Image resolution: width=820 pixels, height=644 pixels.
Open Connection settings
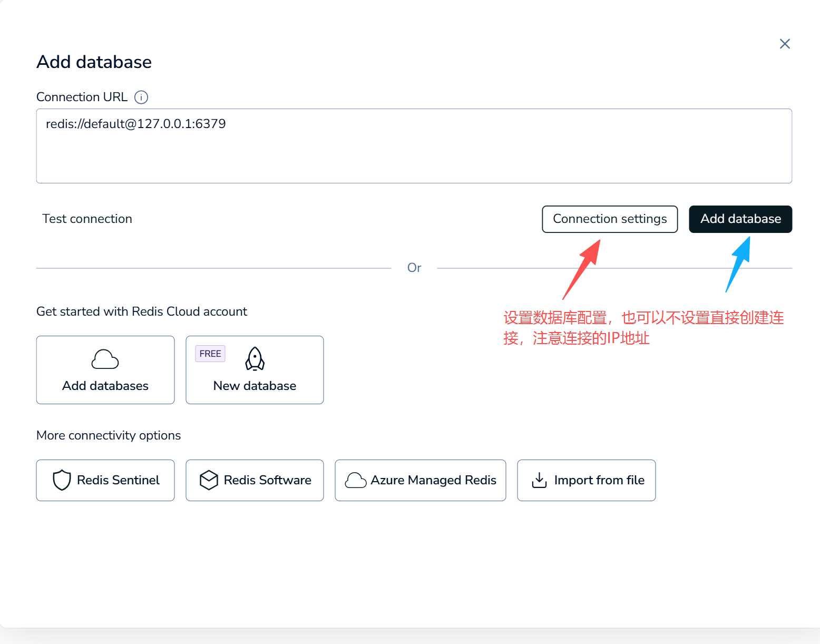click(x=610, y=219)
